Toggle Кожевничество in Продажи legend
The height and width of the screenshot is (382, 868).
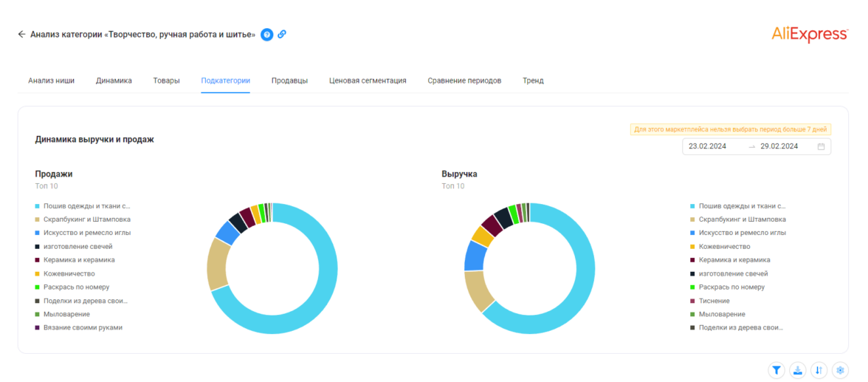[65, 273]
